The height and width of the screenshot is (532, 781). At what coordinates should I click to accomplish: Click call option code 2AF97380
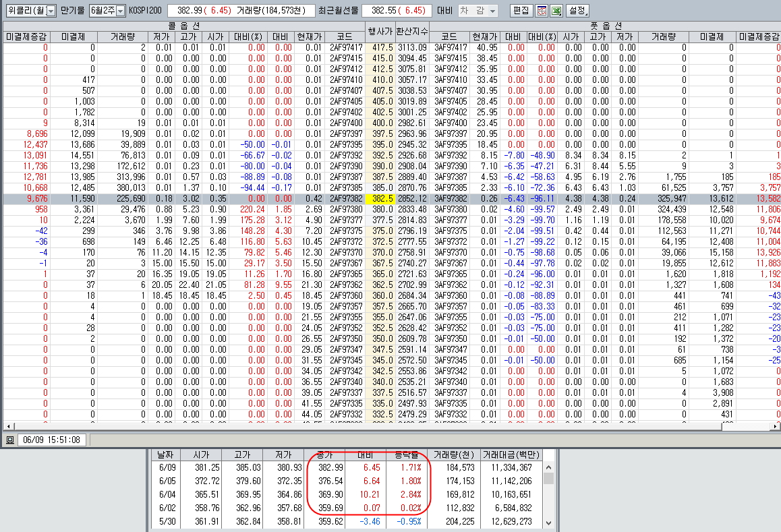tap(346, 209)
